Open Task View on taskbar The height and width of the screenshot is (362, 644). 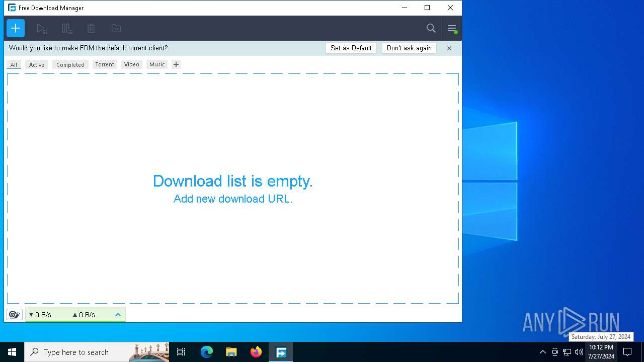(x=181, y=352)
